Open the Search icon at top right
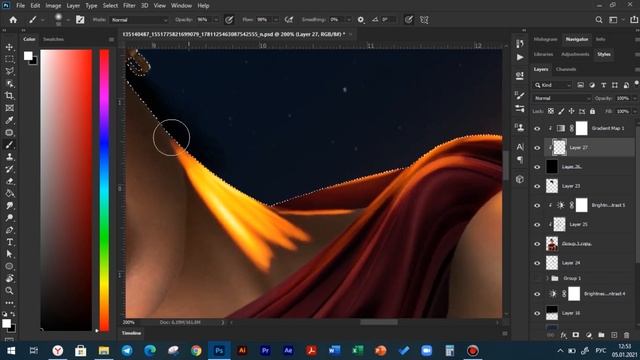Image resolution: width=640 pixels, height=360 pixels. tap(599, 20)
